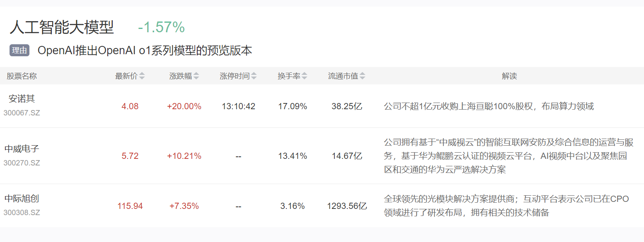Select the 涨跌幅 column header text

pos(180,76)
